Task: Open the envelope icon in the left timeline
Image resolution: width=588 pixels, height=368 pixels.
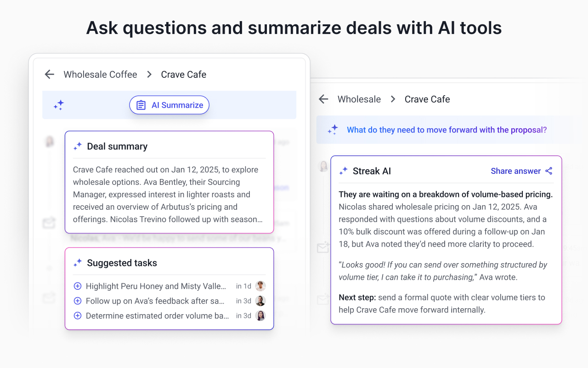Action: pos(49,222)
